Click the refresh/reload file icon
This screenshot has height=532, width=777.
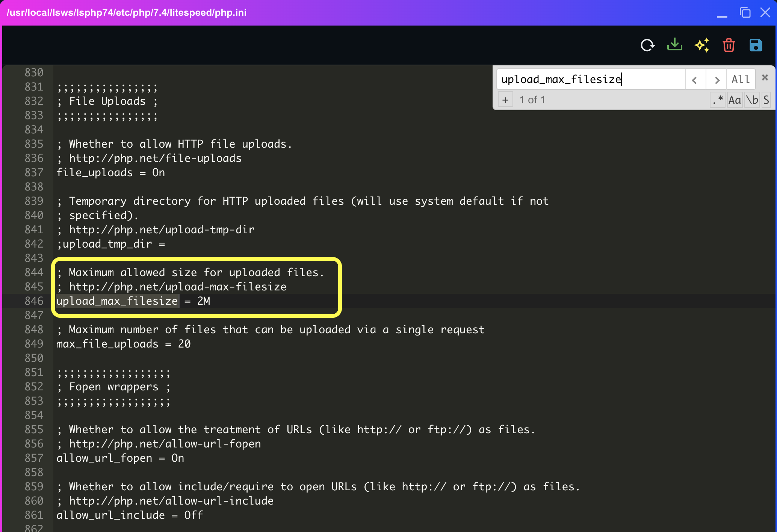pos(647,45)
